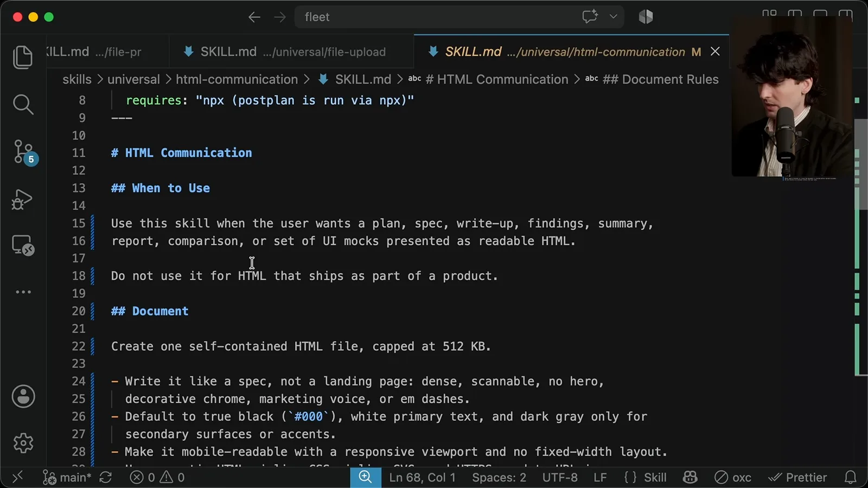Open the Explorer files view
868x488 pixels.
(x=23, y=57)
